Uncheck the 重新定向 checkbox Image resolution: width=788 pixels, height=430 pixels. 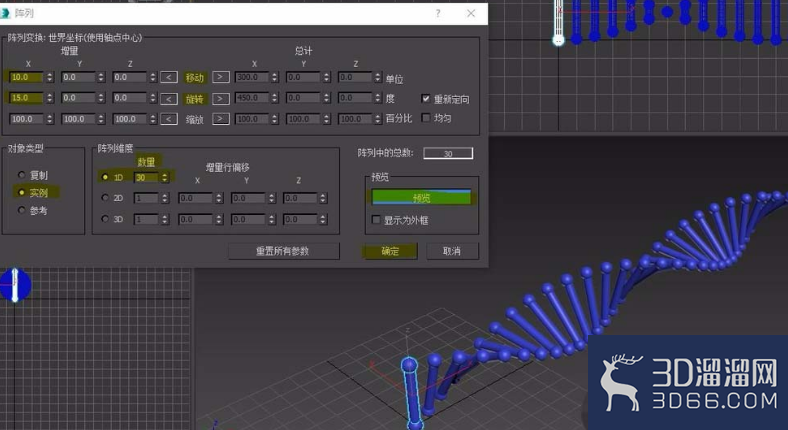(x=426, y=98)
